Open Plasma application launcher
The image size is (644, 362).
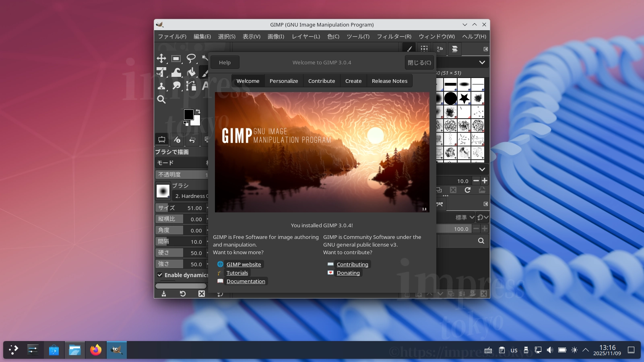14,350
